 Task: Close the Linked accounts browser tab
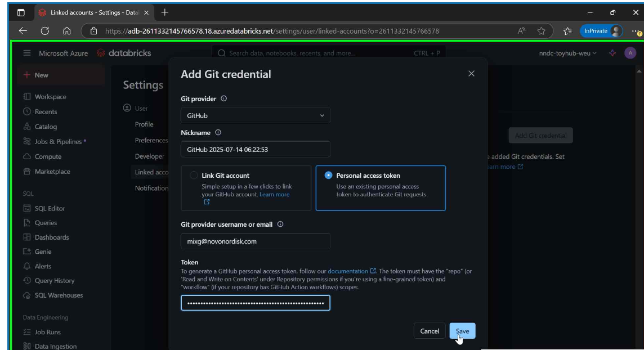pyautogui.click(x=146, y=13)
